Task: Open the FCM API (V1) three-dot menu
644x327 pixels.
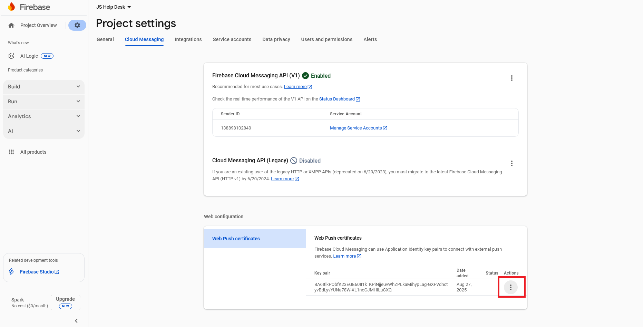Action: point(511,78)
